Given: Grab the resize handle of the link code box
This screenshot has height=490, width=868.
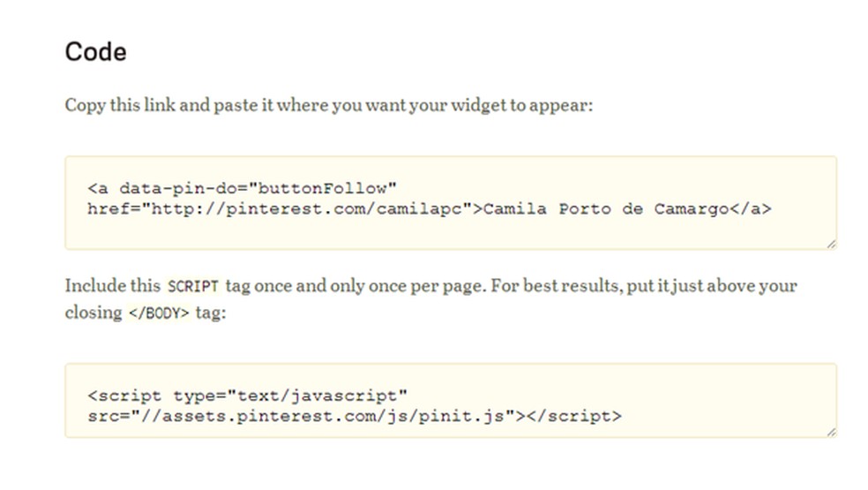Looking at the screenshot, I should tap(831, 245).
